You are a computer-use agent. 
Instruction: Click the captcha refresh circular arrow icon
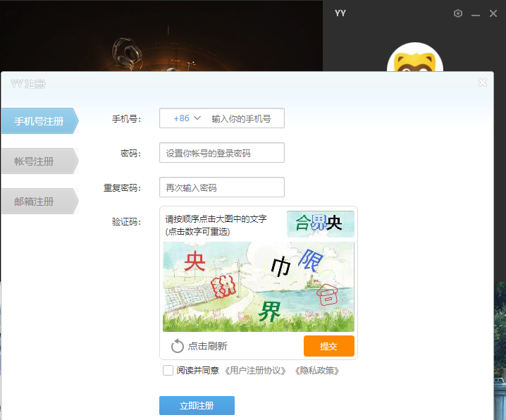(x=178, y=346)
